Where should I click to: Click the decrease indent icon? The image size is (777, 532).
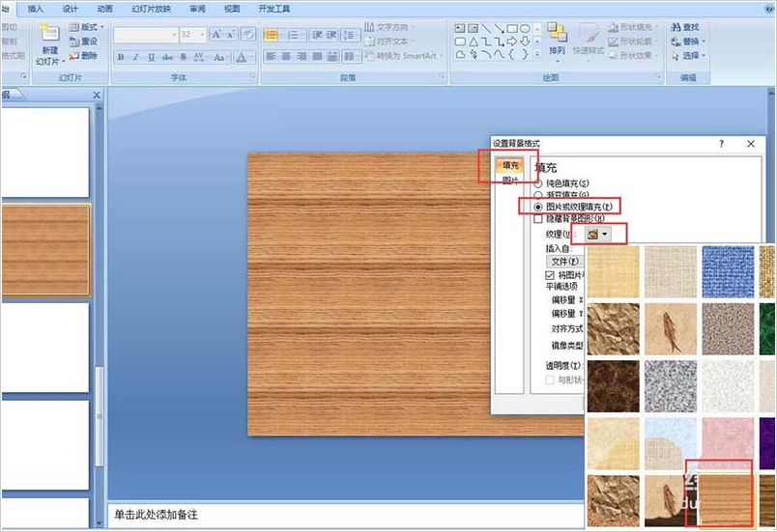point(317,35)
